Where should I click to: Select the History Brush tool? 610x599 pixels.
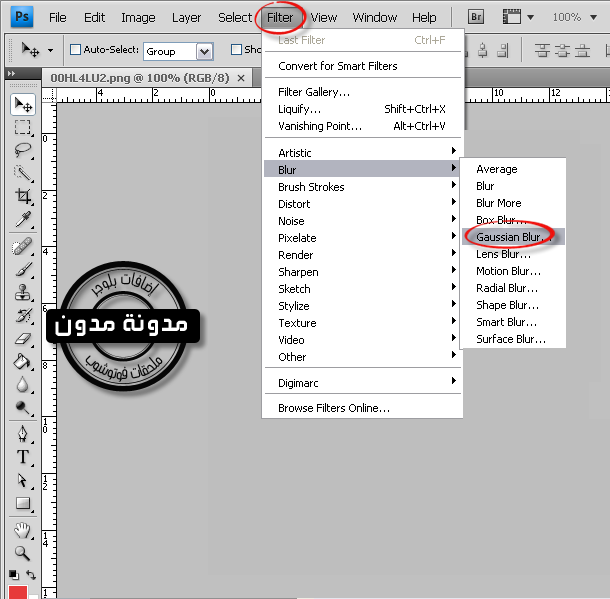[x=23, y=315]
